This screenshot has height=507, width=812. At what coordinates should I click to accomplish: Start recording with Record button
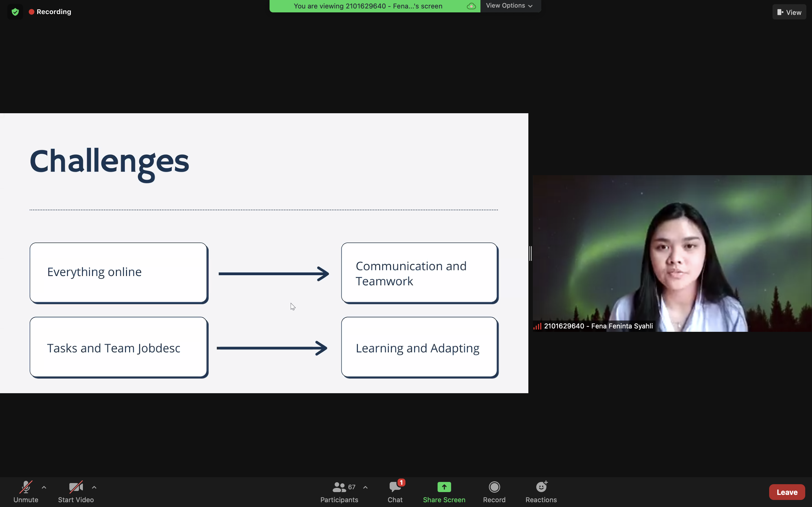494,492
